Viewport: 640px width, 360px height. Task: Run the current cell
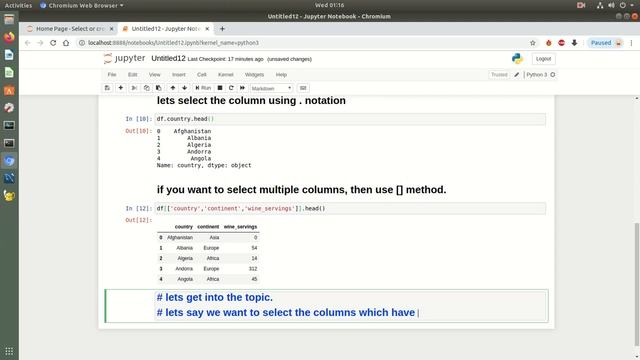203,88
